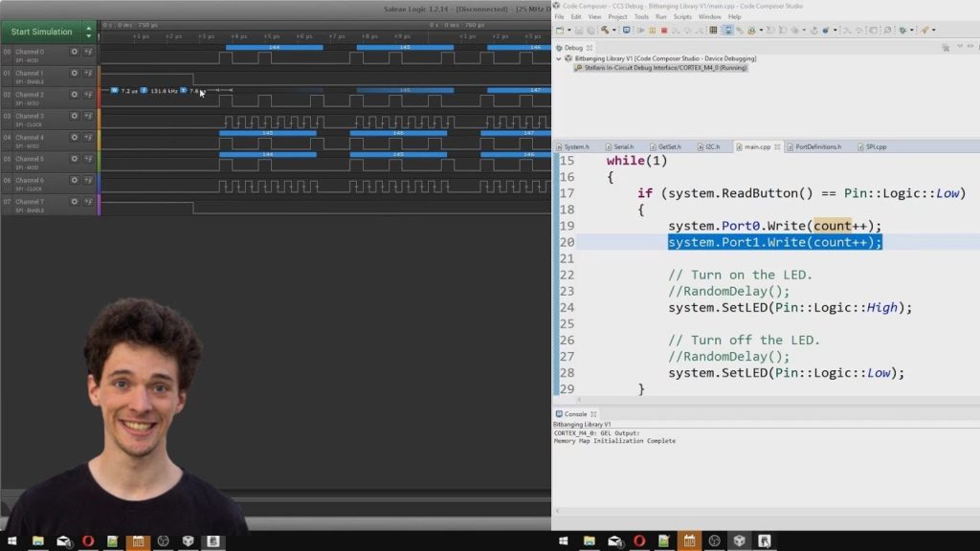Open the Window menu
Screen dimensions: 980x551
pyautogui.click(x=709, y=17)
